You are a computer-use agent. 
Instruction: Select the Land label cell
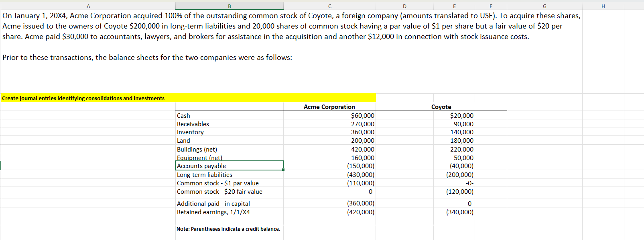click(230, 140)
